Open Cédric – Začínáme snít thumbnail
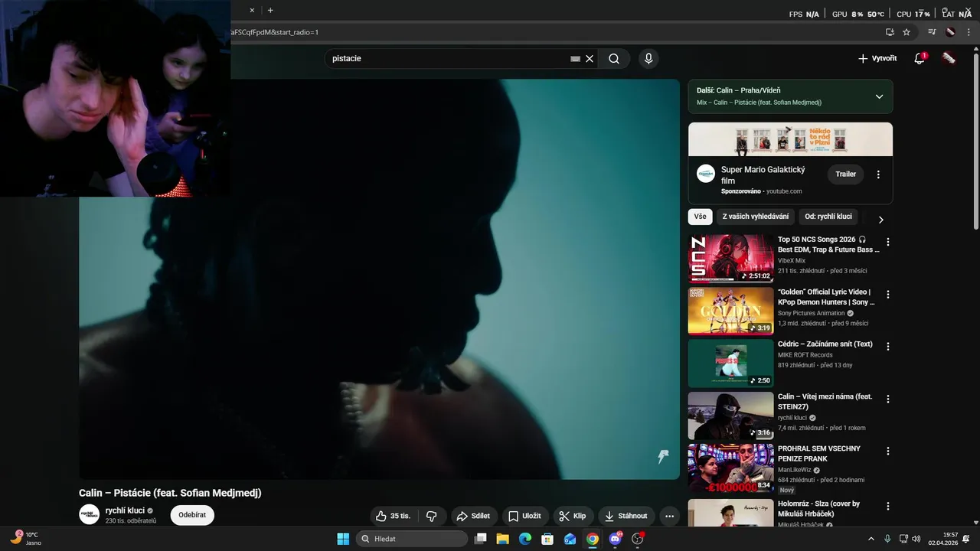980x551 pixels. coord(730,363)
